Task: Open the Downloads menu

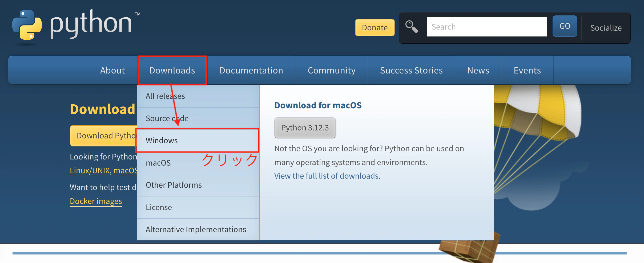Action: pos(172,70)
